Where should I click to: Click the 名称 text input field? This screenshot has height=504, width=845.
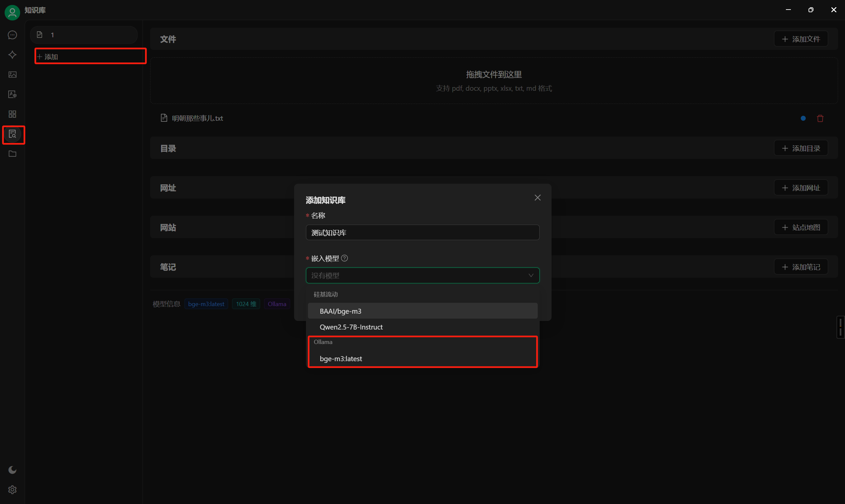(x=422, y=233)
